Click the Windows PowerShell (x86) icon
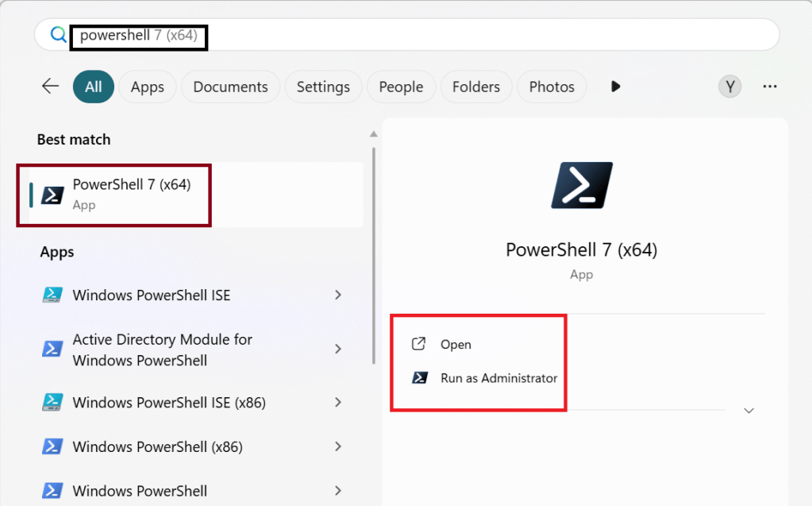812x506 pixels. (x=52, y=446)
